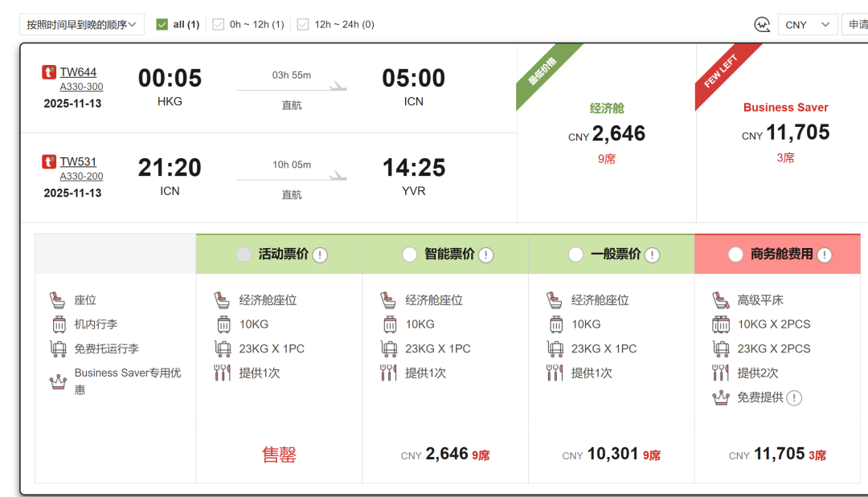Select the 智能票价 radio button
Image resolution: width=868 pixels, height=497 pixels.
coord(410,255)
